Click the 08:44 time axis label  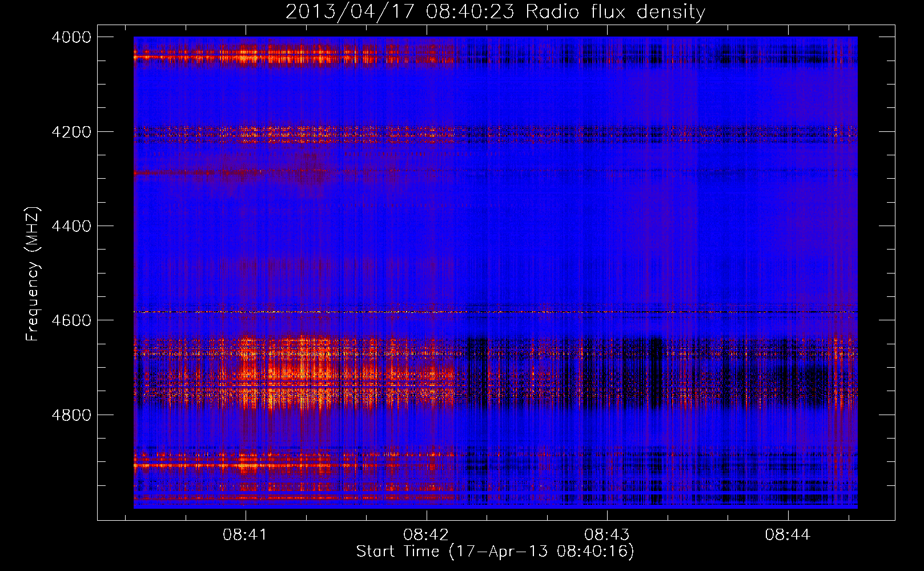click(788, 535)
